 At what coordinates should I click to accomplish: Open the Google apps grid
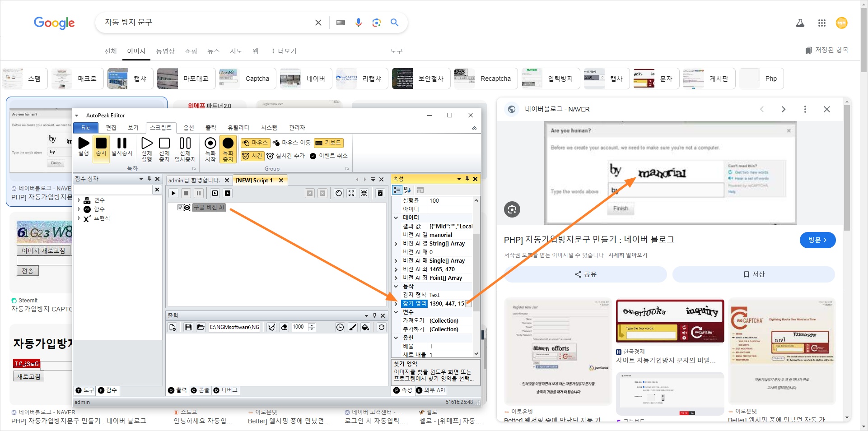(x=822, y=23)
